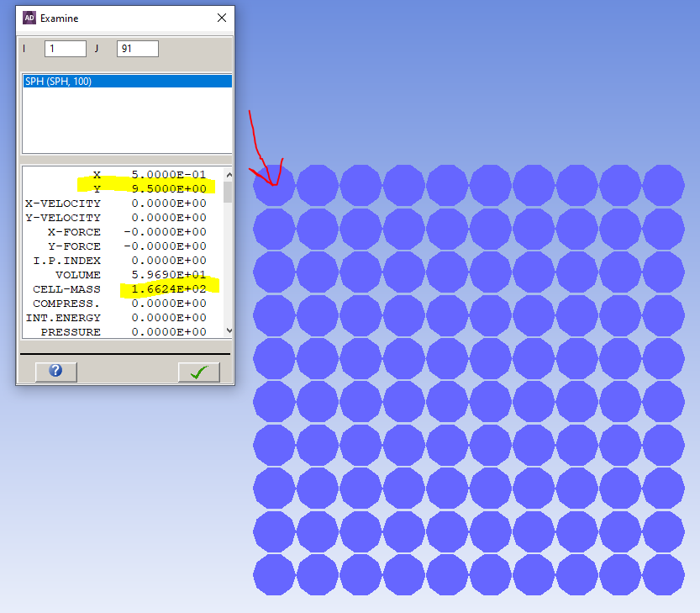This screenshot has width=700, height=613.
Task: Focus the I index input field
Action: pos(66,49)
